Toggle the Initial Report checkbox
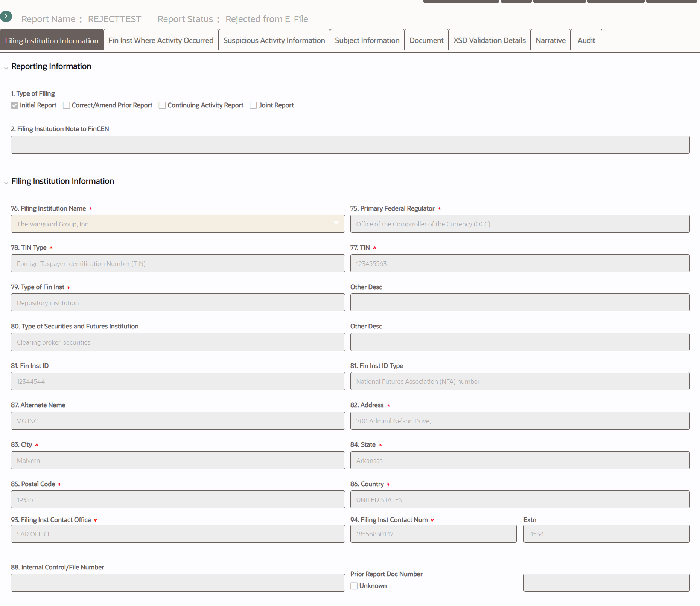Screen dimensions: 700x606 click(15, 105)
